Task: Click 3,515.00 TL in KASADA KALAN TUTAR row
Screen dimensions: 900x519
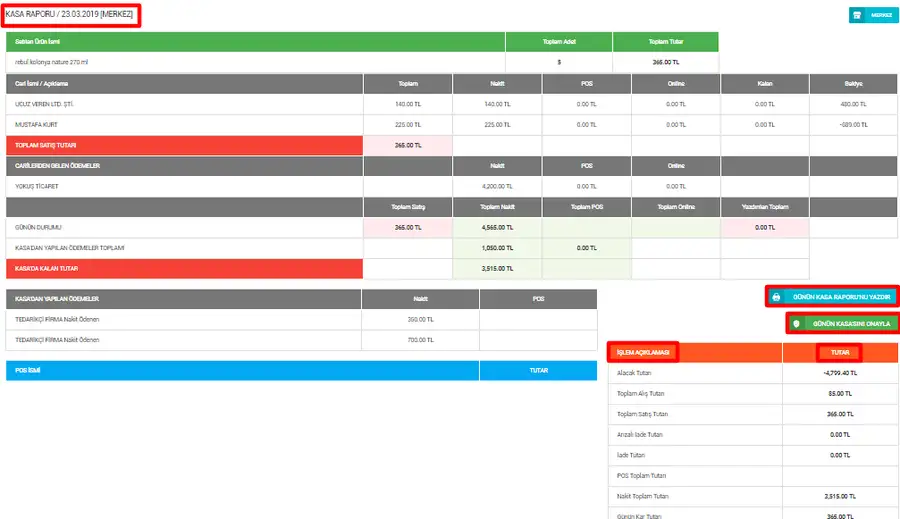Action: click(497, 269)
